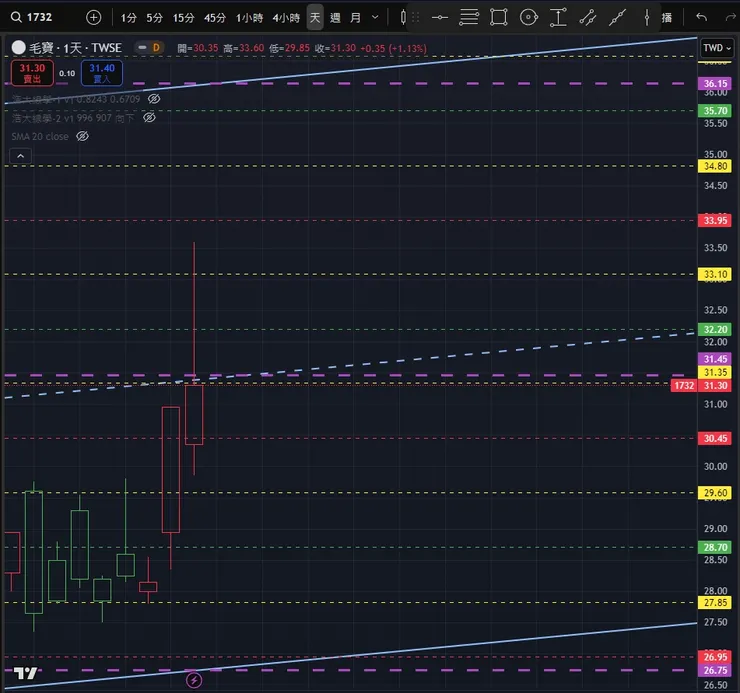Open the candlestick chart style icon
Viewport: 740px width, 693px height.
[403, 17]
